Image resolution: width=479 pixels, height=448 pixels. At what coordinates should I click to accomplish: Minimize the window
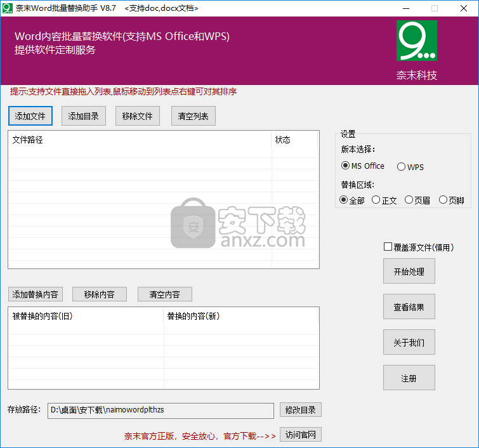click(406, 8)
